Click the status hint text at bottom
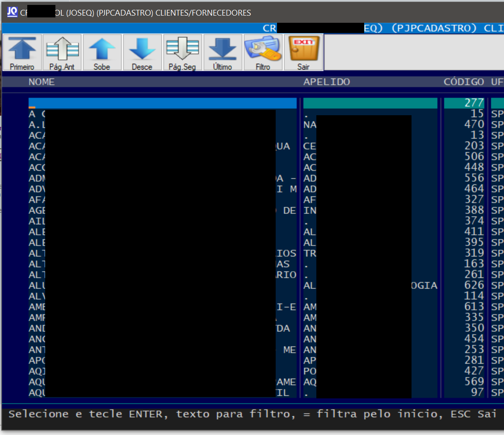The image size is (504, 435). [252, 414]
